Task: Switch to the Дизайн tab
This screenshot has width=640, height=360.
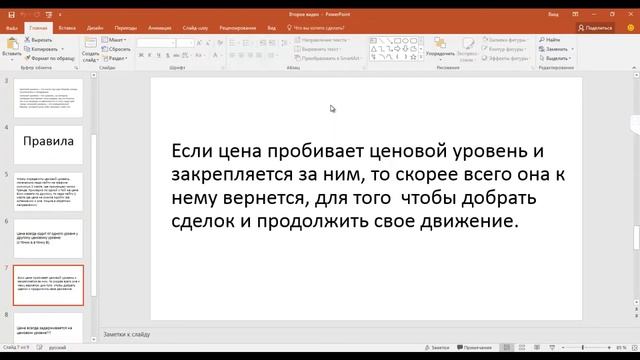Action: pos(95,28)
